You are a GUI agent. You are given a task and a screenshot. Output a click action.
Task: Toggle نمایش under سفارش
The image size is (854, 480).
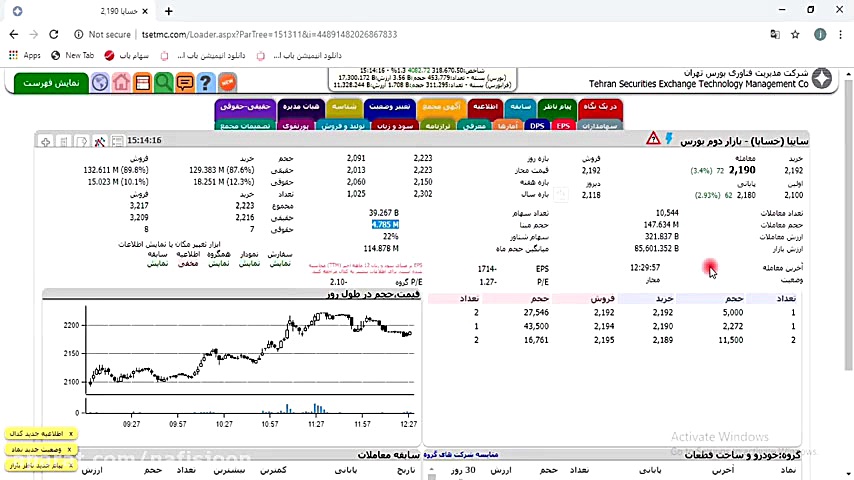(x=280, y=264)
